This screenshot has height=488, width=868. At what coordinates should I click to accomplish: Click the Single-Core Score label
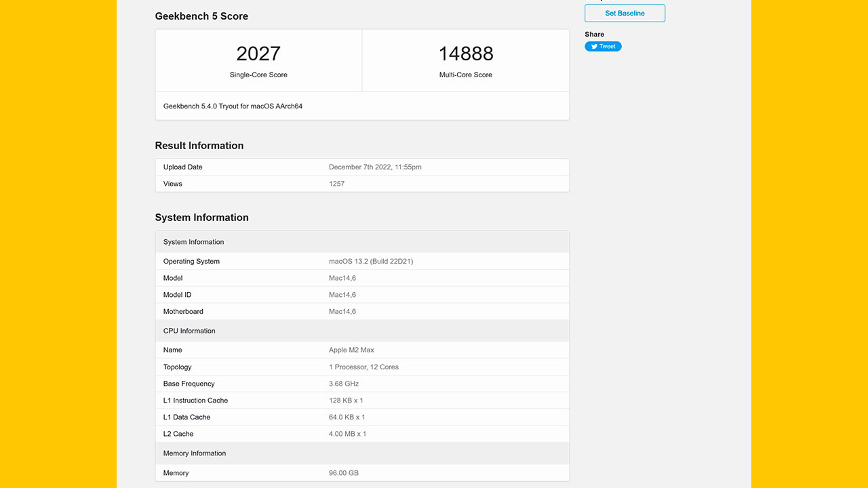[x=258, y=75]
